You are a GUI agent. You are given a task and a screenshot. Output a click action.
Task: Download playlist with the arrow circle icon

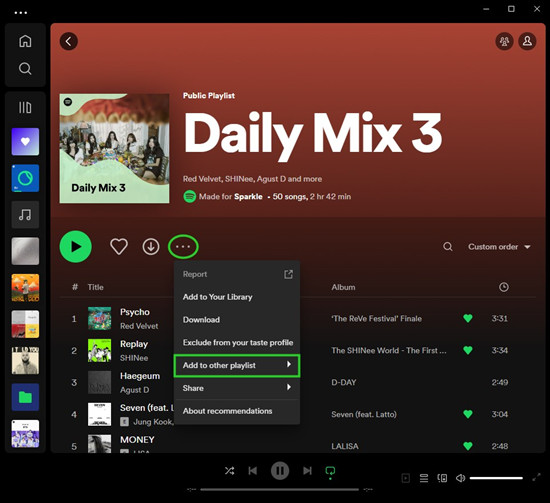(151, 247)
